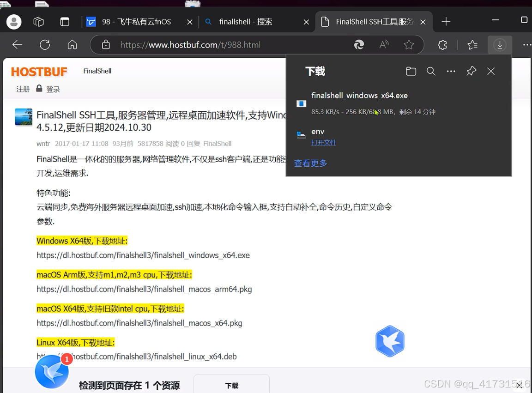Image resolution: width=532 pixels, height=393 pixels.
Task: Pin the downloads panel
Action: pos(471,71)
